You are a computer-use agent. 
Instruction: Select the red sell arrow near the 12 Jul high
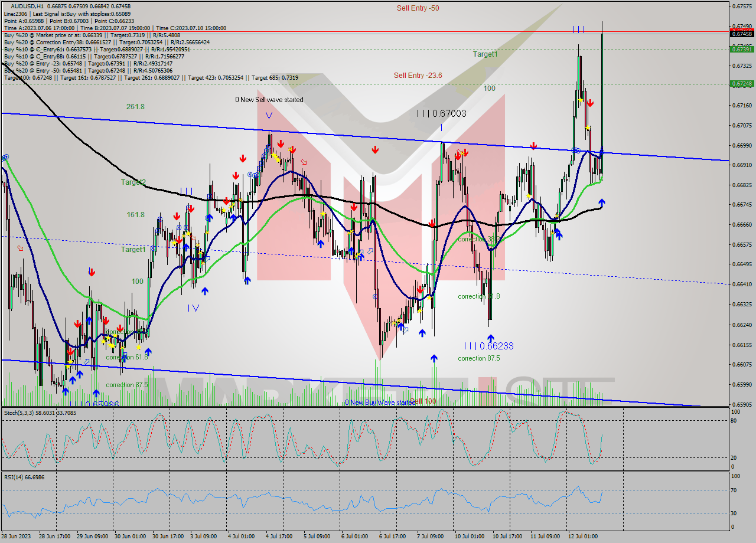click(x=591, y=102)
